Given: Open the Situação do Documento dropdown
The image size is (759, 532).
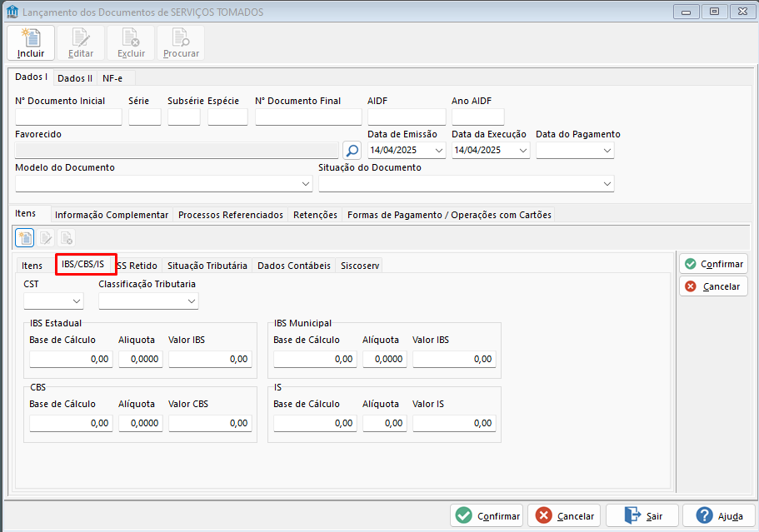Looking at the screenshot, I should 607,184.
